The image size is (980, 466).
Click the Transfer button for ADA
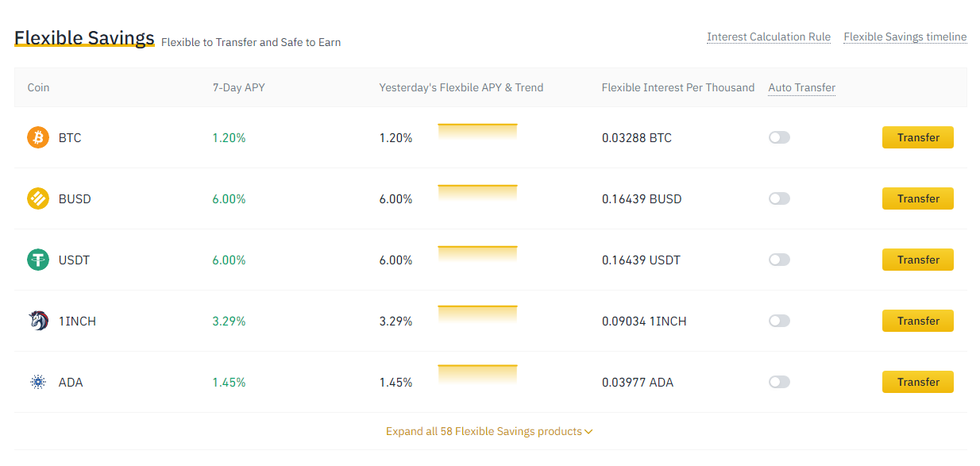point(918,382)
